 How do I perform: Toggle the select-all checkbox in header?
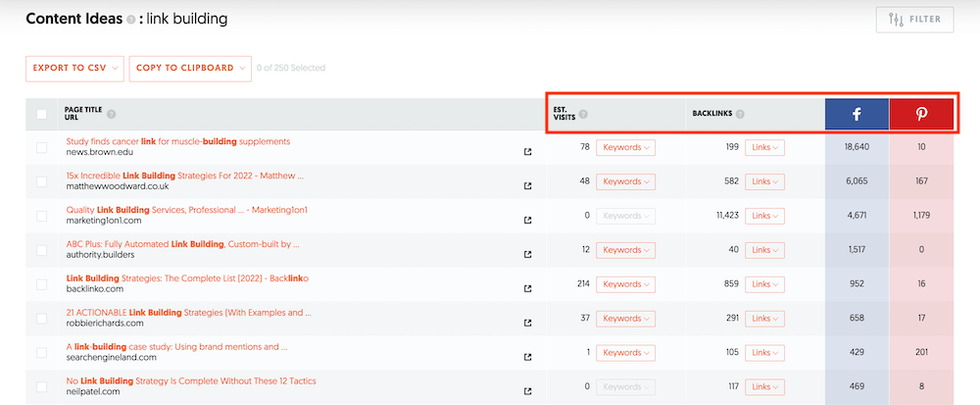[41, 114]
